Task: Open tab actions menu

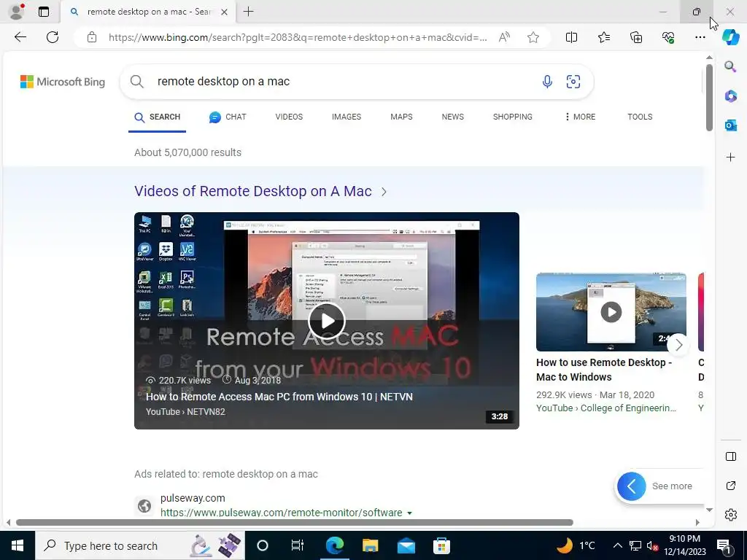Action: 44,12
